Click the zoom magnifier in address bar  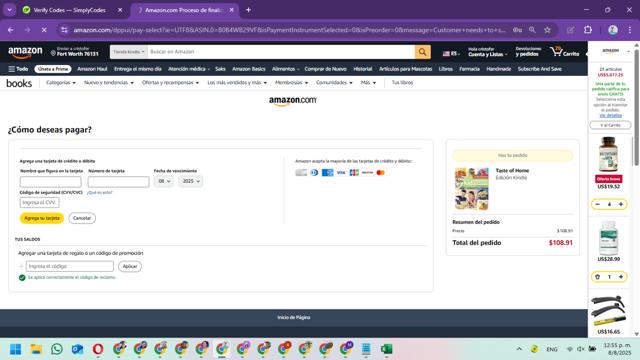(x=532, y=30)
